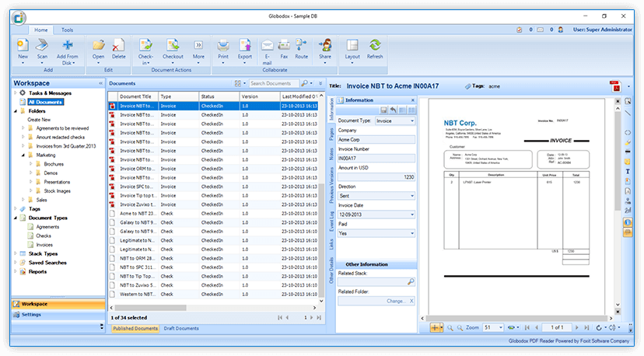Image resolution: width=644 pixels, height=356 pixels.
Task: Click the Layout icon
Action: 352,45
